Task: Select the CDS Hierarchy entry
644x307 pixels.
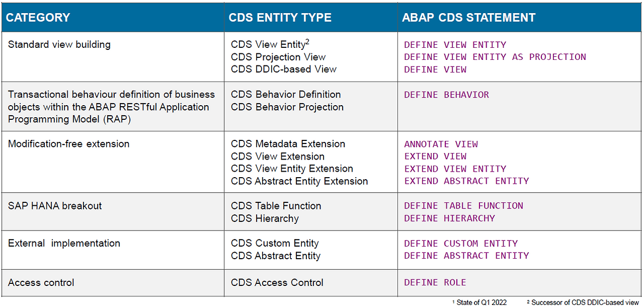Action: click(x=265, y=218)
